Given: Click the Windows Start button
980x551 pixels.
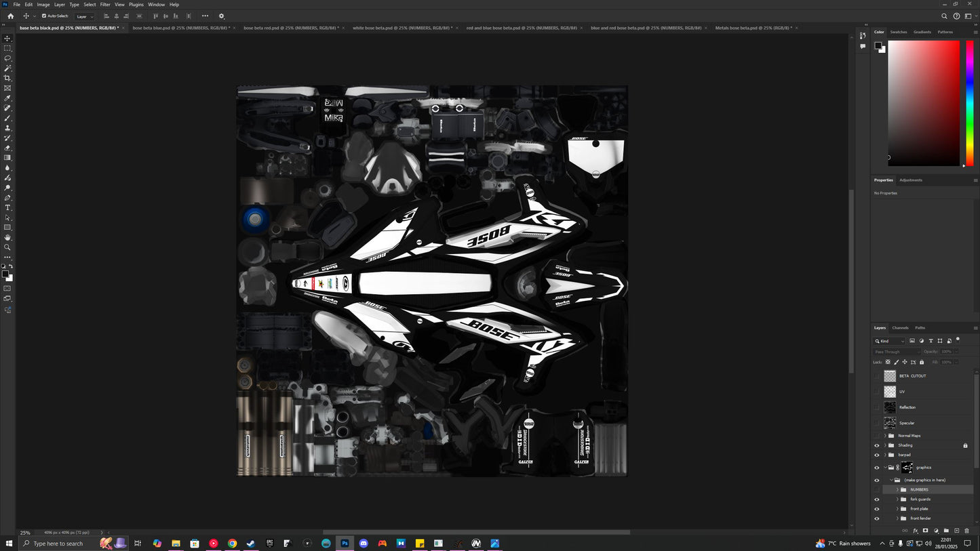Looking at the screenshot, I should 9,544.
